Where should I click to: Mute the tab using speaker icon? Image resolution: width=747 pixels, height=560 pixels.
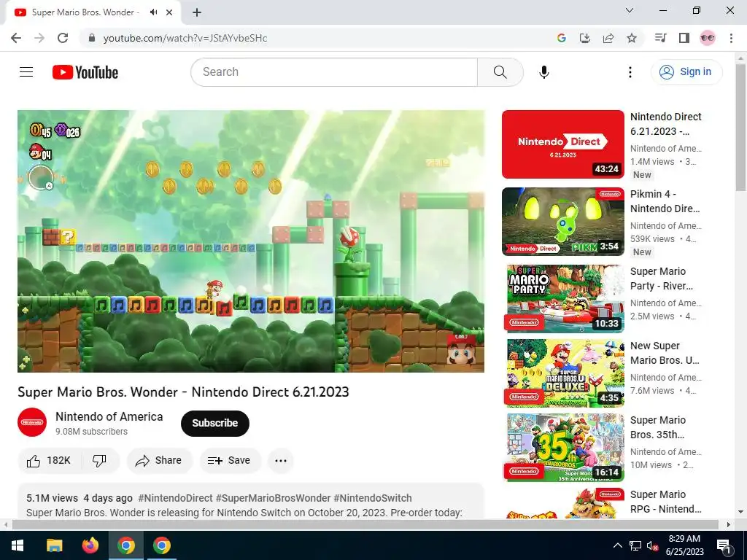click(153, 12)
